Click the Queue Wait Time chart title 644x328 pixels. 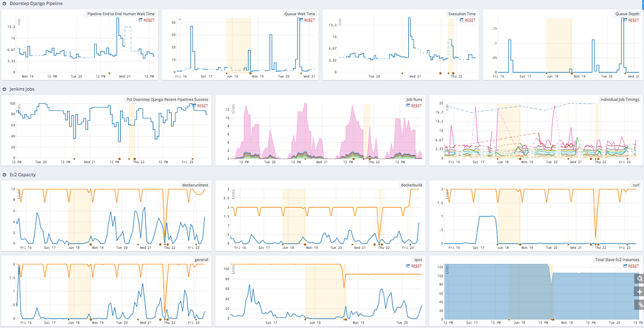(x=299, y=14)
